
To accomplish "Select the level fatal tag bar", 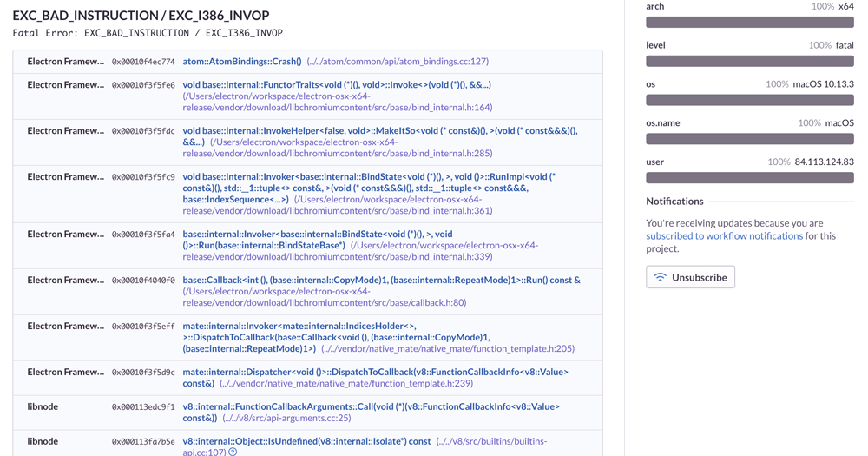I will pyautogui.click(x=750, y=61).
